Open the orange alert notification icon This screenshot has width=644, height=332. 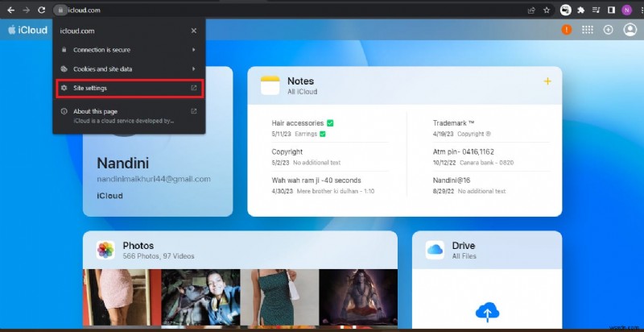tap(567, 30)
